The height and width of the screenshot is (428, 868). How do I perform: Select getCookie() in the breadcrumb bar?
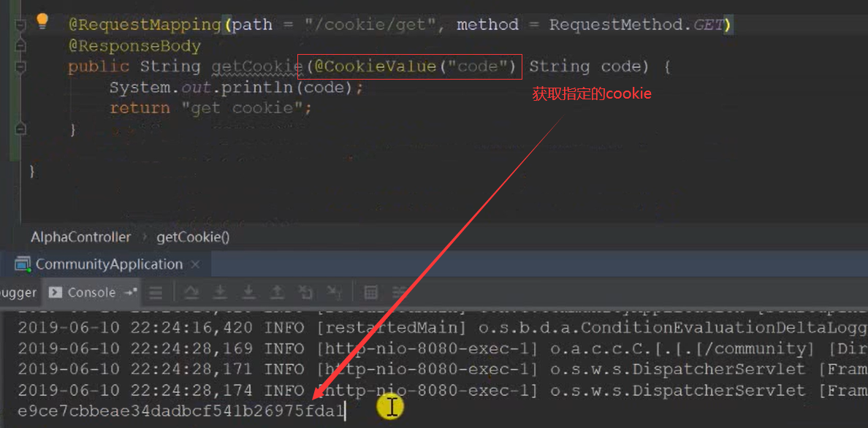click(x=193, y=237)
